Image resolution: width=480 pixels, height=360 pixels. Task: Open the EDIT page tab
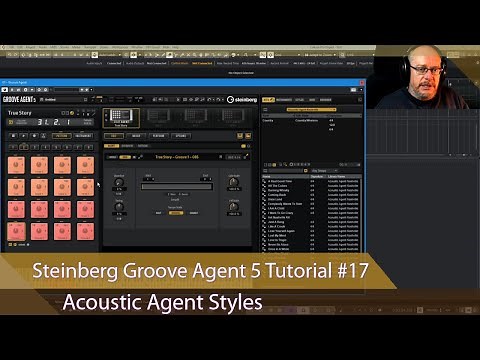tap(114, 136)
